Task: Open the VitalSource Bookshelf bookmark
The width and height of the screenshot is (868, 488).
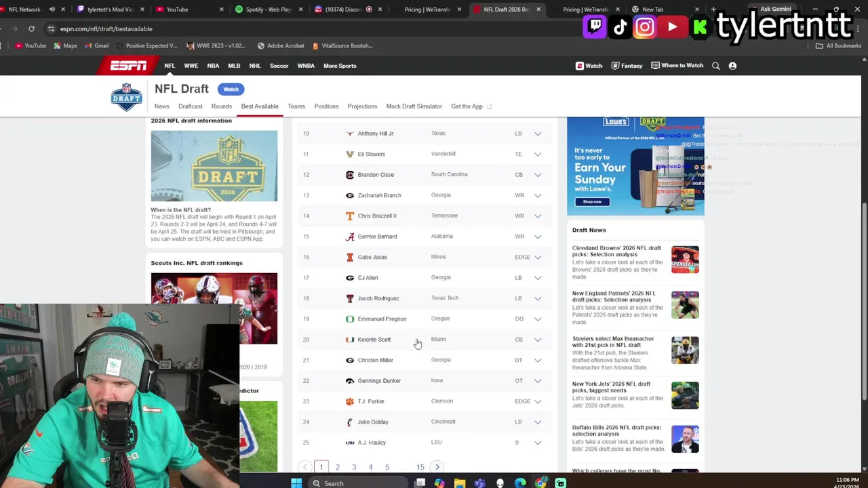Action: (342, 45)
